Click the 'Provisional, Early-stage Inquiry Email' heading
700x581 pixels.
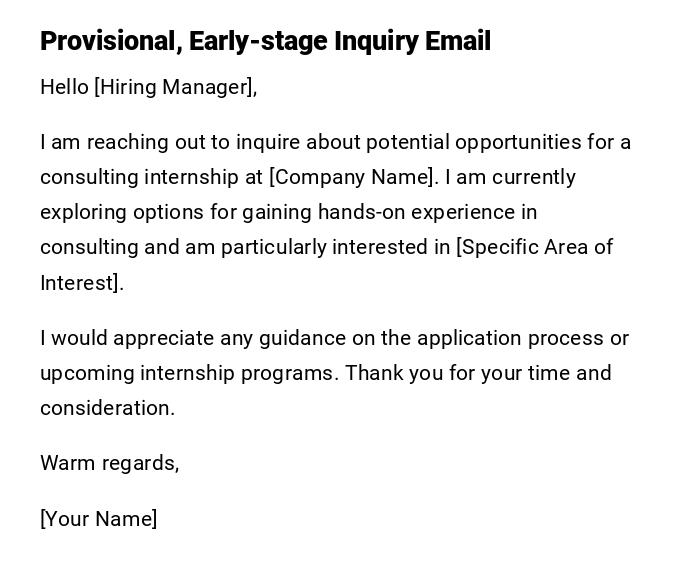coord(265,41)
